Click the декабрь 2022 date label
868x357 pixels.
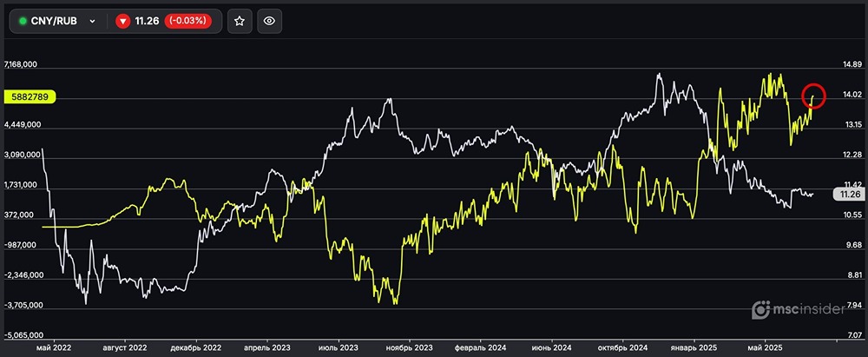tap(194, 347)
